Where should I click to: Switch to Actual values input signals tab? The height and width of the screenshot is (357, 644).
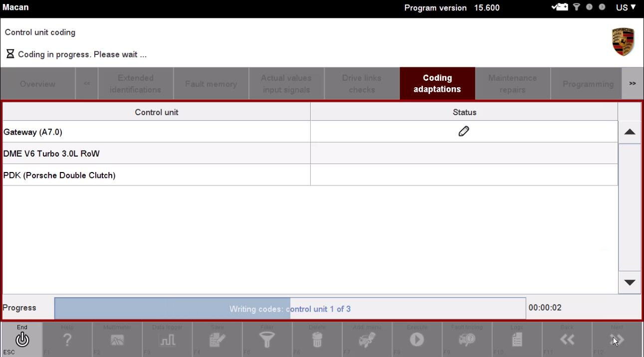tap(286, 84)
